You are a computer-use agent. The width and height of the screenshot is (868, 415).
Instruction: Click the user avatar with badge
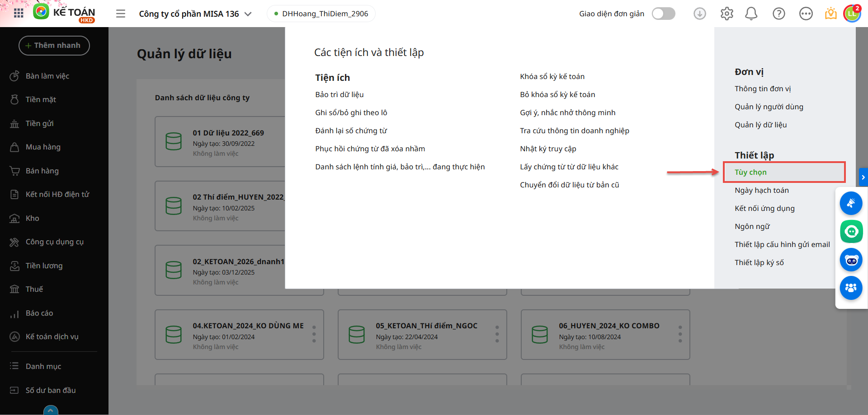click(852, 13)
